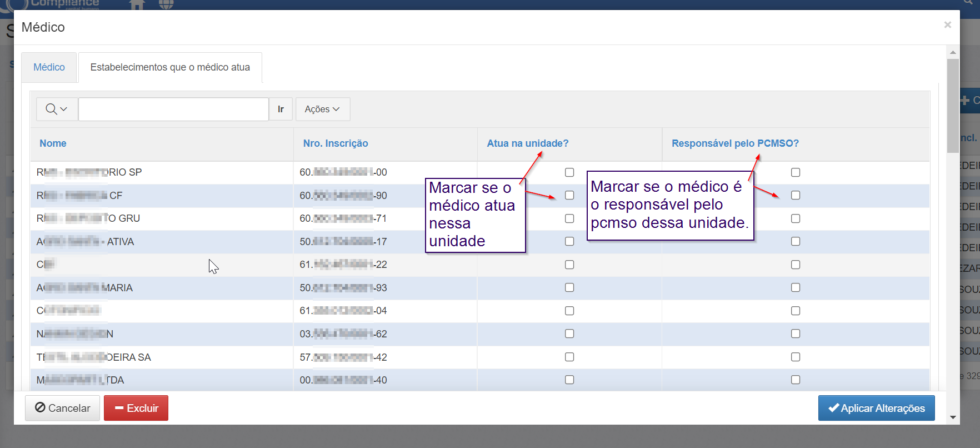Select the inscription number ending in -71
This screenshot has width=980, height=448.
343,218
